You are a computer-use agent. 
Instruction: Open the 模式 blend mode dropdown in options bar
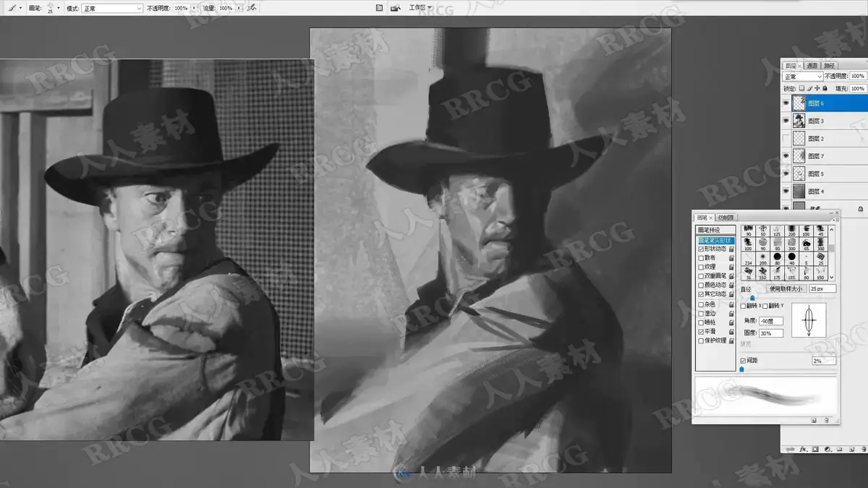(112, 8)
